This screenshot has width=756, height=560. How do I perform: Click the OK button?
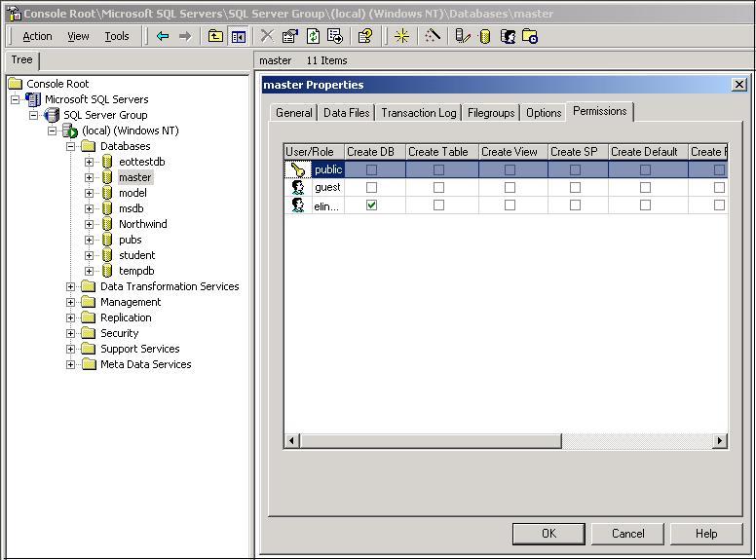tap(548, 534)
